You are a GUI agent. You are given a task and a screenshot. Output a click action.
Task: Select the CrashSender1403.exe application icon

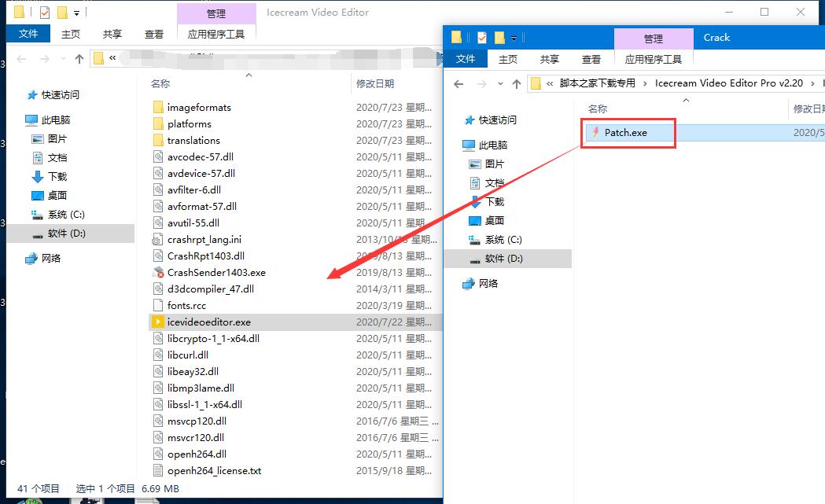(x=158, y=273)
